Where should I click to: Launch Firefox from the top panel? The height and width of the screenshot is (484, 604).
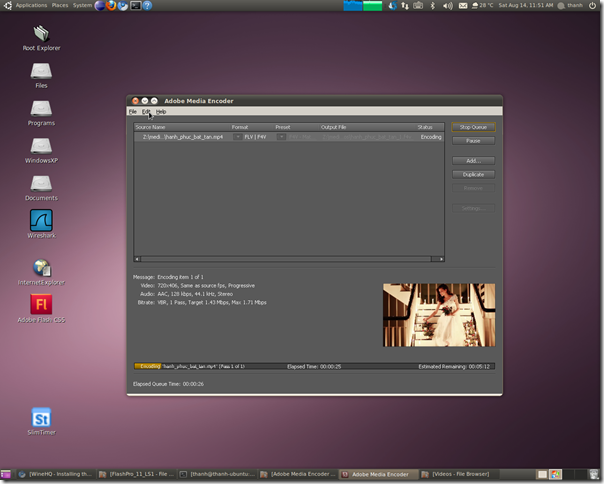110,6
